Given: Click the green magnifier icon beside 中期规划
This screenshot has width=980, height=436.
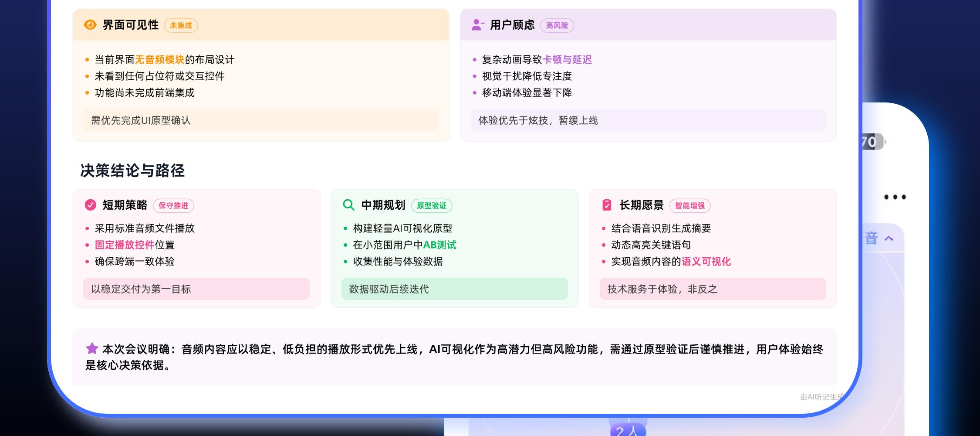Looking at the screenshot, I should 348,205.
